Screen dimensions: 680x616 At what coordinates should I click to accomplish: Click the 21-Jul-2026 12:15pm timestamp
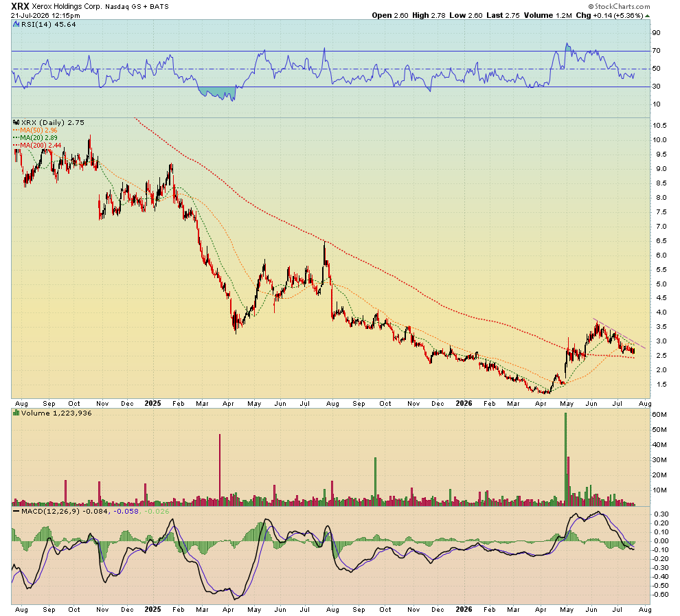pos(45,16)
